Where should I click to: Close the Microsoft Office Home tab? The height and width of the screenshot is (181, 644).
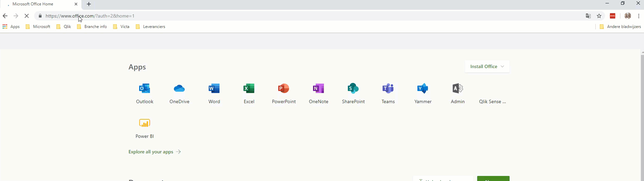[76, 4]
